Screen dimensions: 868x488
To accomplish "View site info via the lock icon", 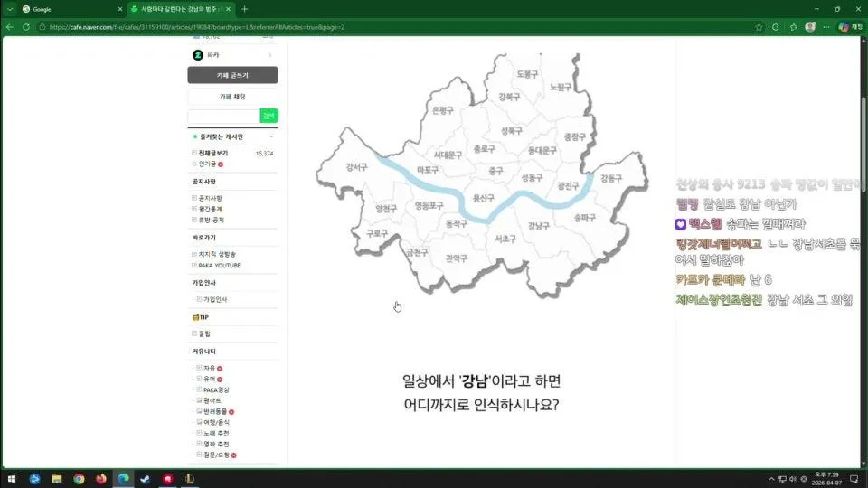I will click(42, 26).
